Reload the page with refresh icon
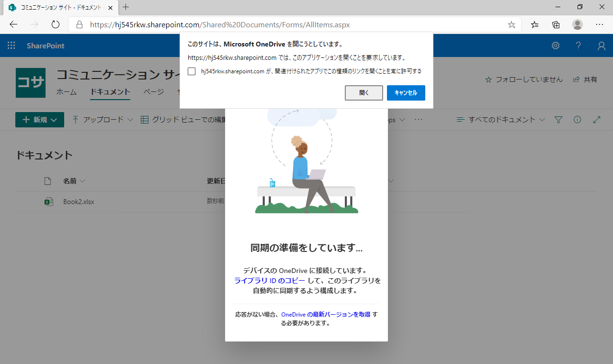This screenshot has height=364, width=613. coord(55,24)
